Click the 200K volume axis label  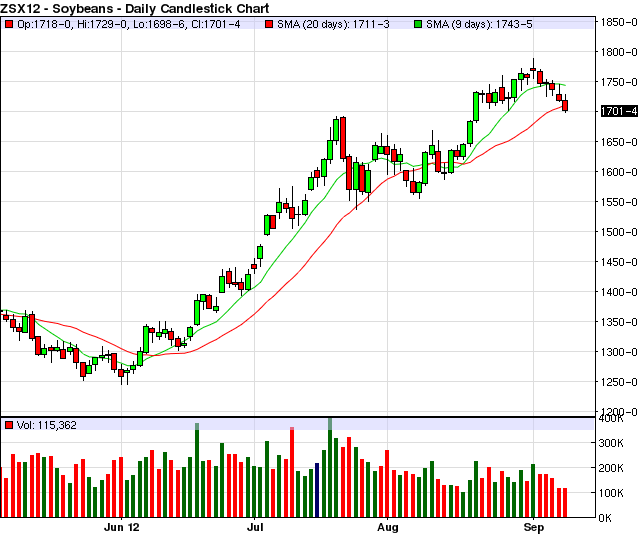coord(611,468)
